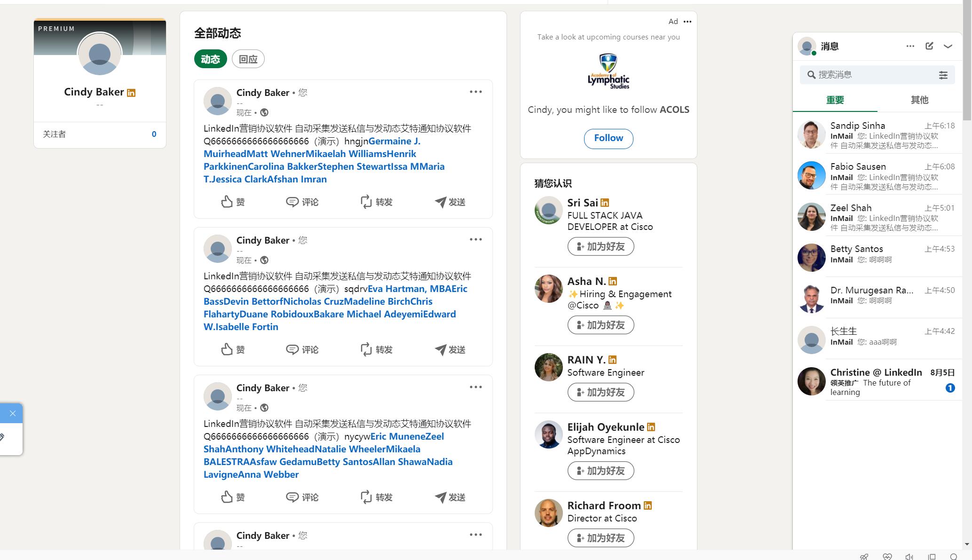Switch to the 回应 filter pill
This screenshot has width=972, height=560.
point(248,59)
